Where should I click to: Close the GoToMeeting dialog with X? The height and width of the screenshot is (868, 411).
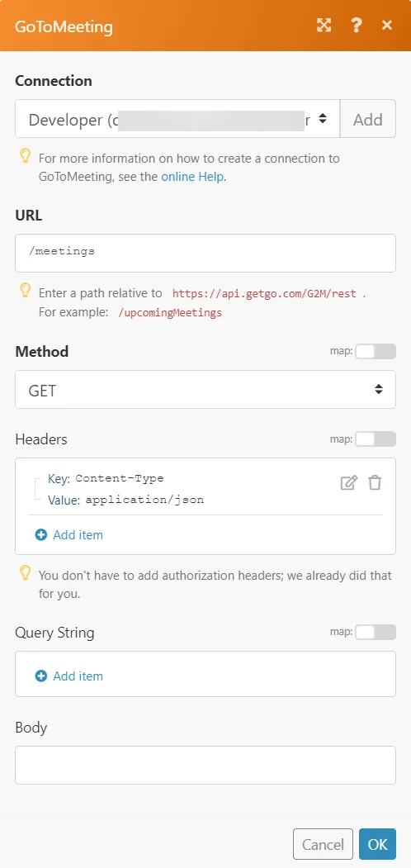click(x=387, y=25)
